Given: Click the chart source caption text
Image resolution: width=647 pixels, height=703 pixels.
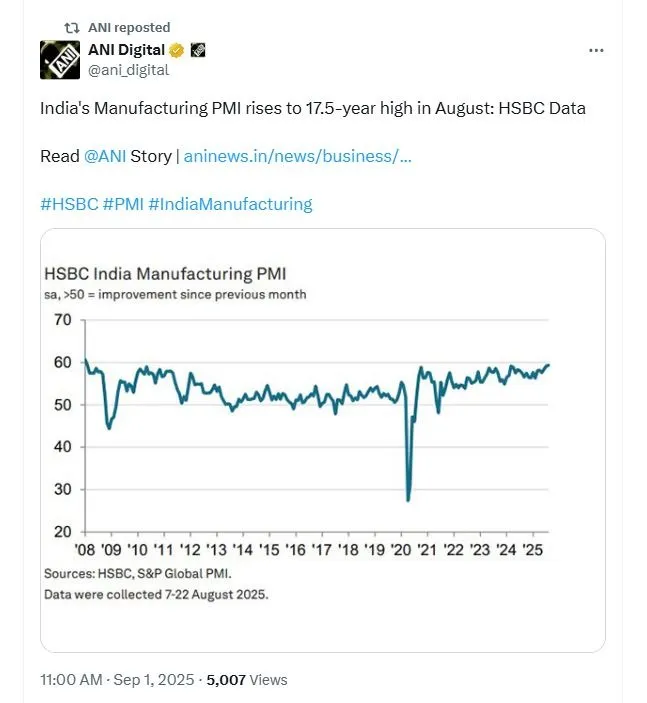Looking at the screenshot, I should click(x=138, y=573).
